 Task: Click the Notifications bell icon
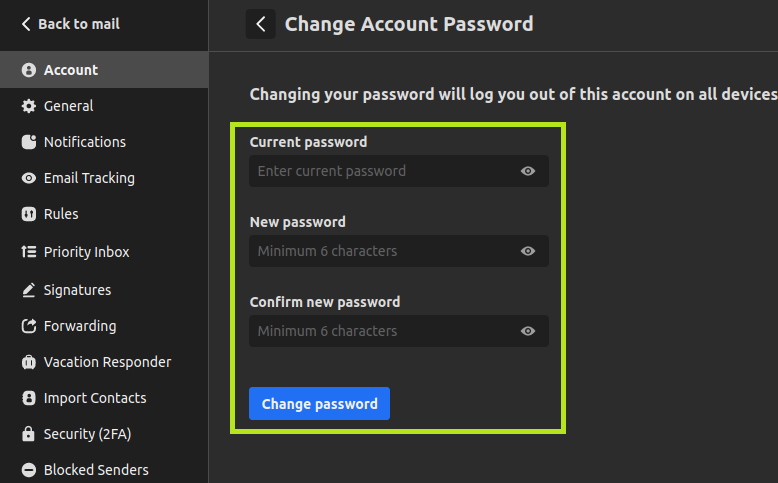tap(28, 142)
